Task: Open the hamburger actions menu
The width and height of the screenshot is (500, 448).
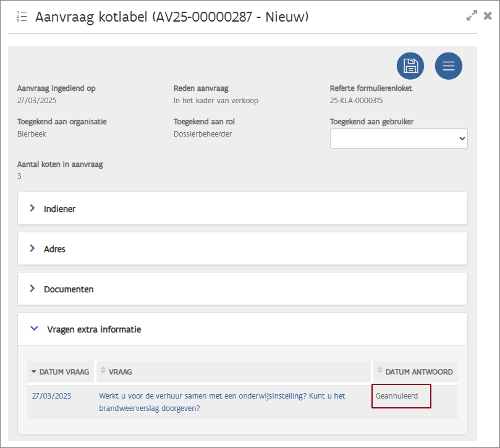Action: pos(448,66)
